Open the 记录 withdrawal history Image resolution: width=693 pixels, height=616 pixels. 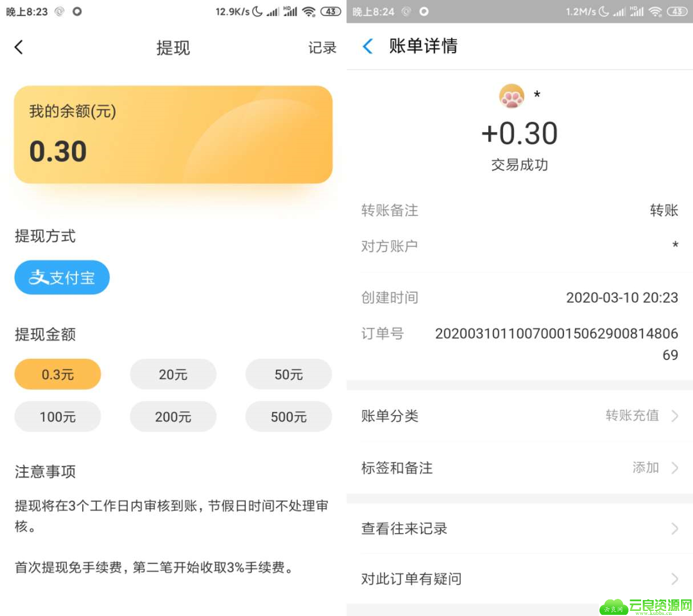322,48
